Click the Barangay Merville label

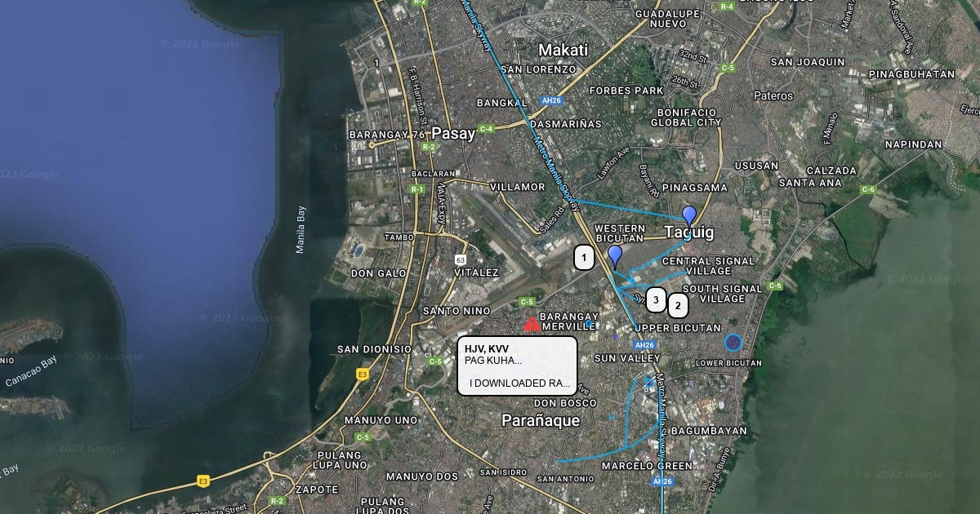570,321
